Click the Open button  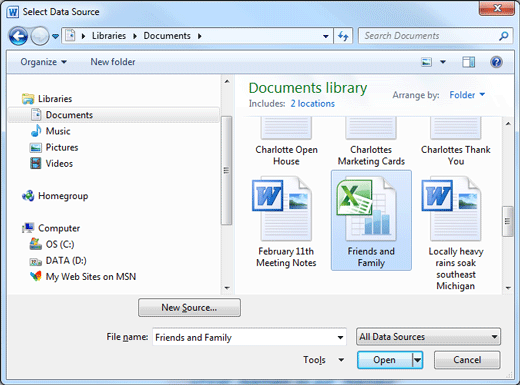coord(384,360)
